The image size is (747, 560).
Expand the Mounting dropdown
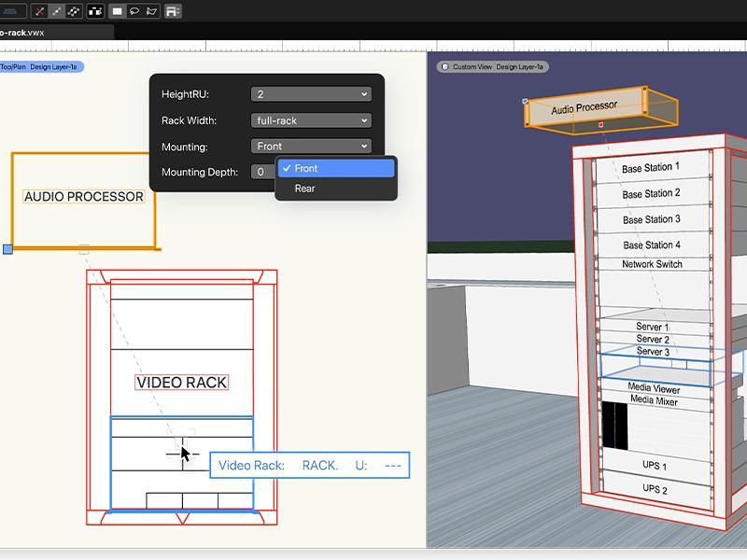click(311, 147)
